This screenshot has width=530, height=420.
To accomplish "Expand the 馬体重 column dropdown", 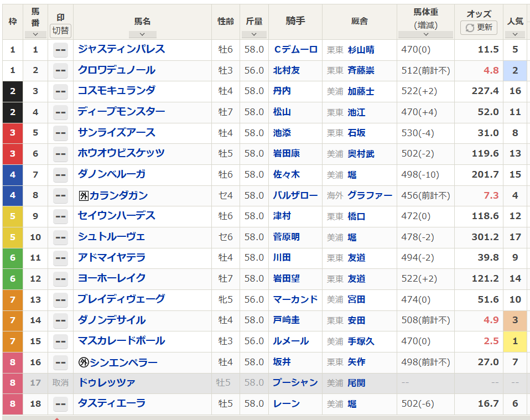I will tap(425, 33).
